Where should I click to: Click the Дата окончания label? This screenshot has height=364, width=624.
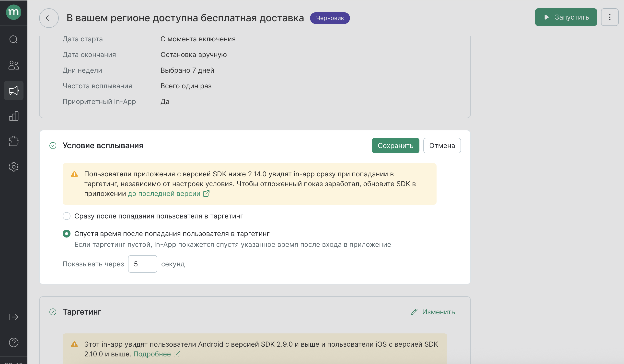[x=89, y=55]
